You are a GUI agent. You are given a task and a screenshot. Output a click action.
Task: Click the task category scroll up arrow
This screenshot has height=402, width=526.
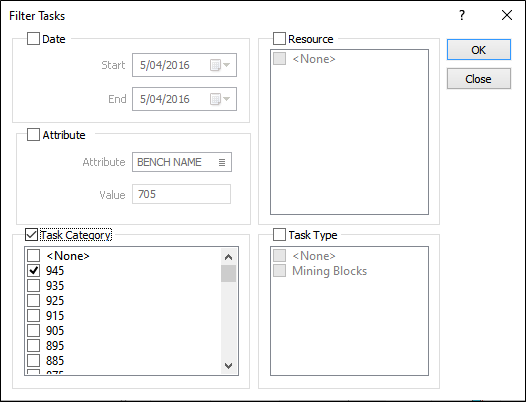click(x=228, y=257)
